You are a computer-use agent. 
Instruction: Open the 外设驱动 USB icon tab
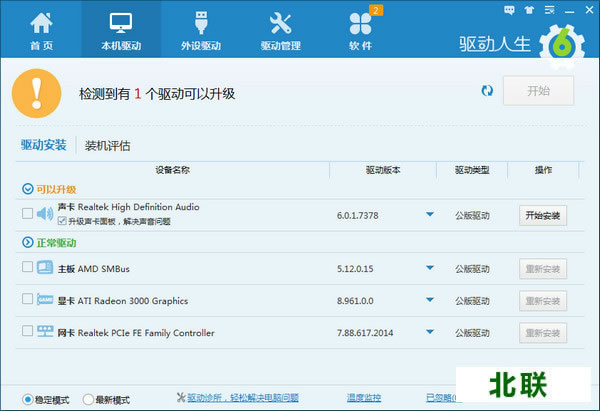click(201, 23)
